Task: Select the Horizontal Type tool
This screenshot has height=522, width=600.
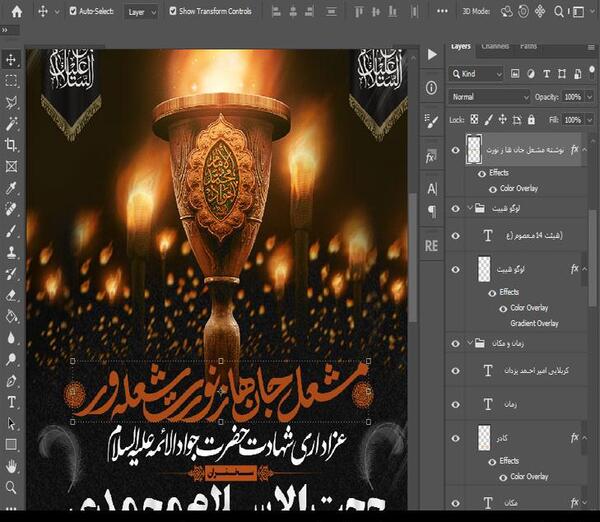Action: (11, 402)
